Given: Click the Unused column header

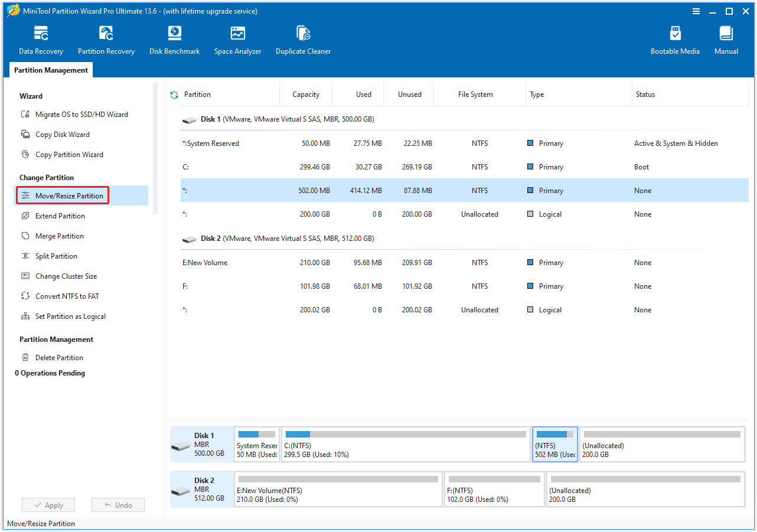Looking at the screenshot, I should click(x=409, y=94).
